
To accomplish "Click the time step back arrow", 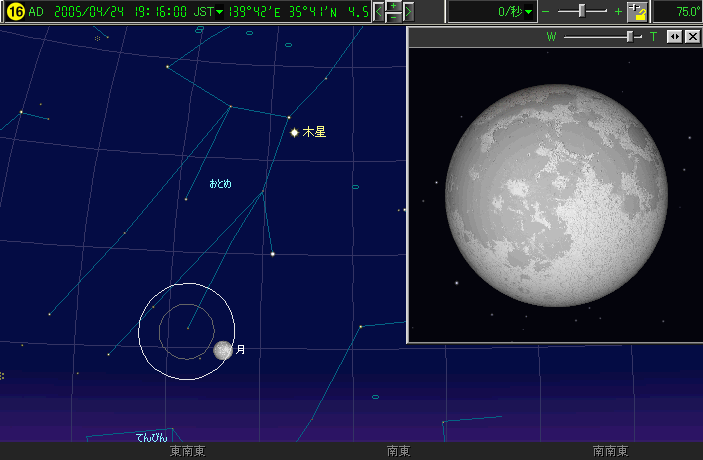I will click(378, 12).
